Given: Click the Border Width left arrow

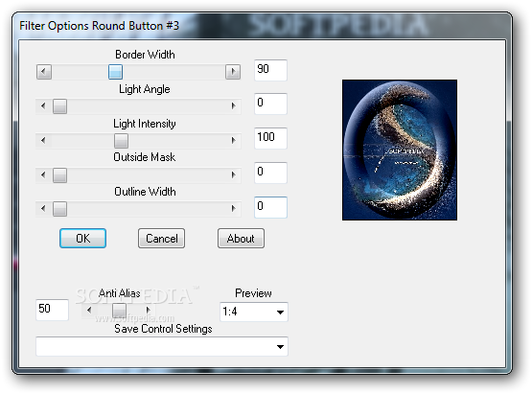Looking at the screenshot, I should pyautogui.click(x=44, y=72).
